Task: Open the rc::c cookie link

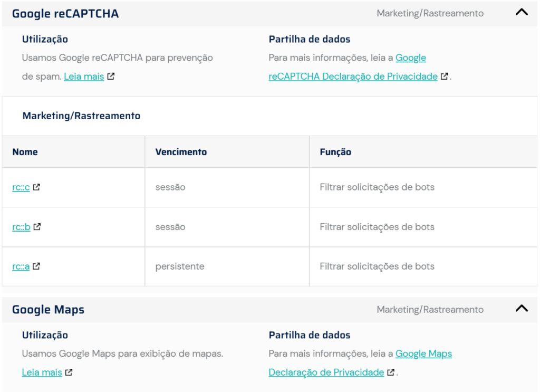Action: (x=21, y=187)
